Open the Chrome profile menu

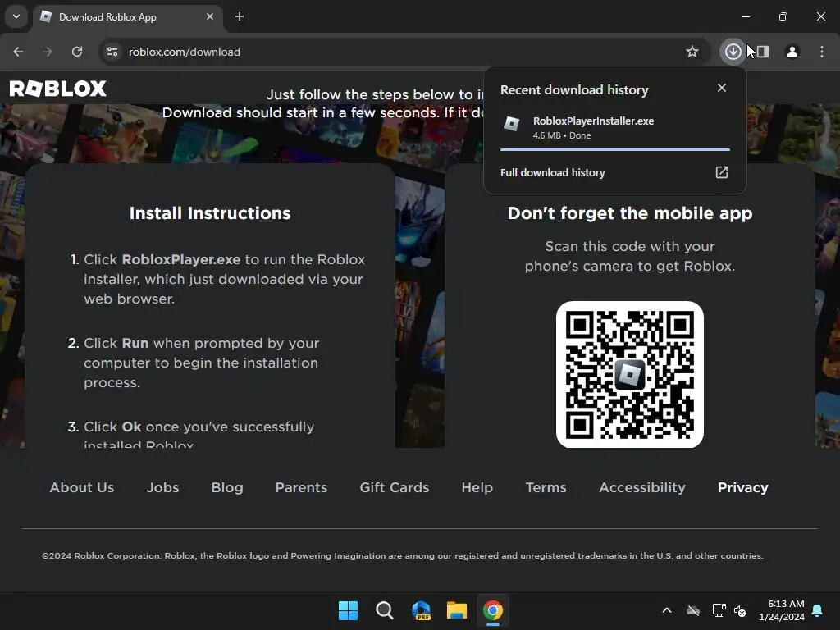tap(792, 52)
